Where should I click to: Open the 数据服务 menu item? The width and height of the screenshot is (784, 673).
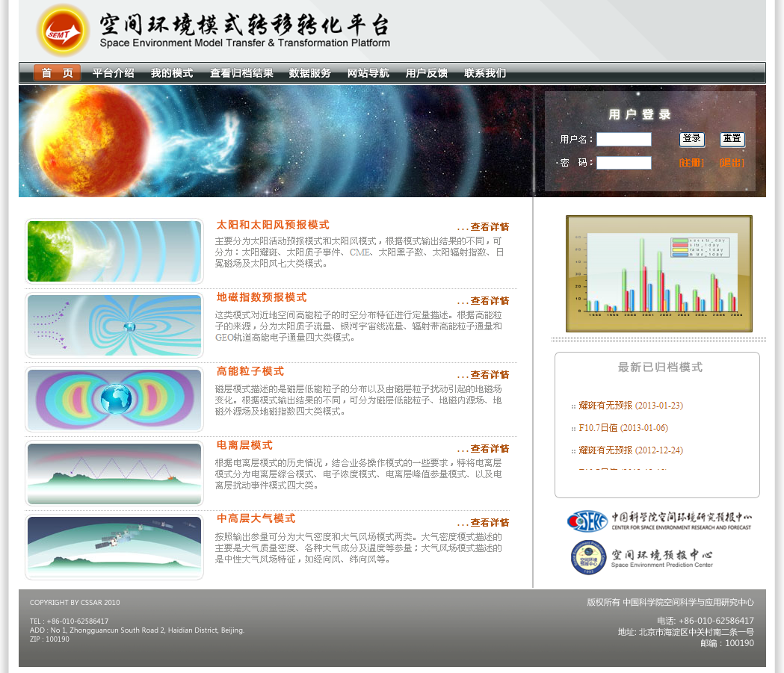pyautogui.click(x=310, y=73)
